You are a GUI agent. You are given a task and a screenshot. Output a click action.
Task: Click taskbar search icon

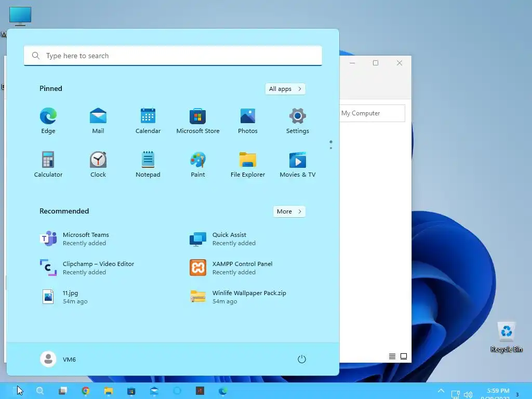click(40, 391)
